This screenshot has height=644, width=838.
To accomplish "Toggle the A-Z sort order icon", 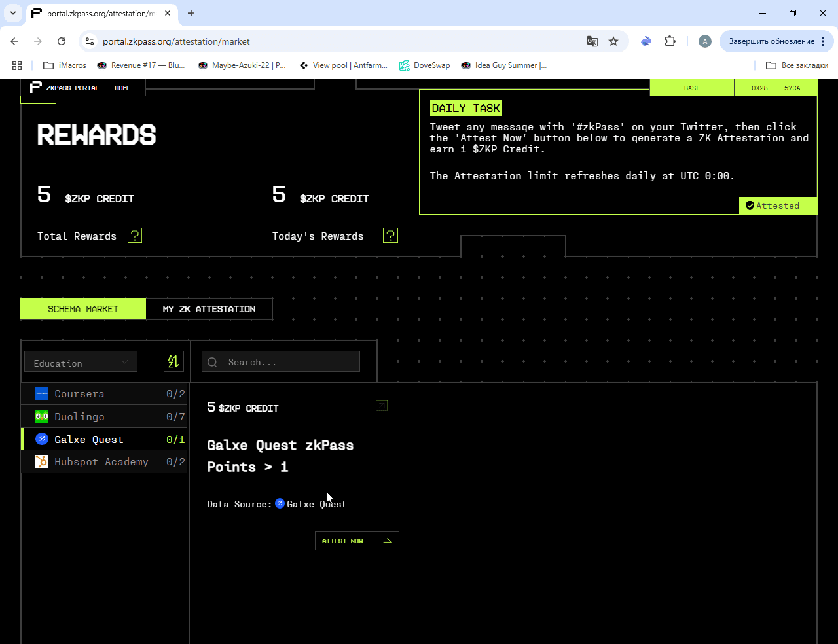I will click(173, 361).
